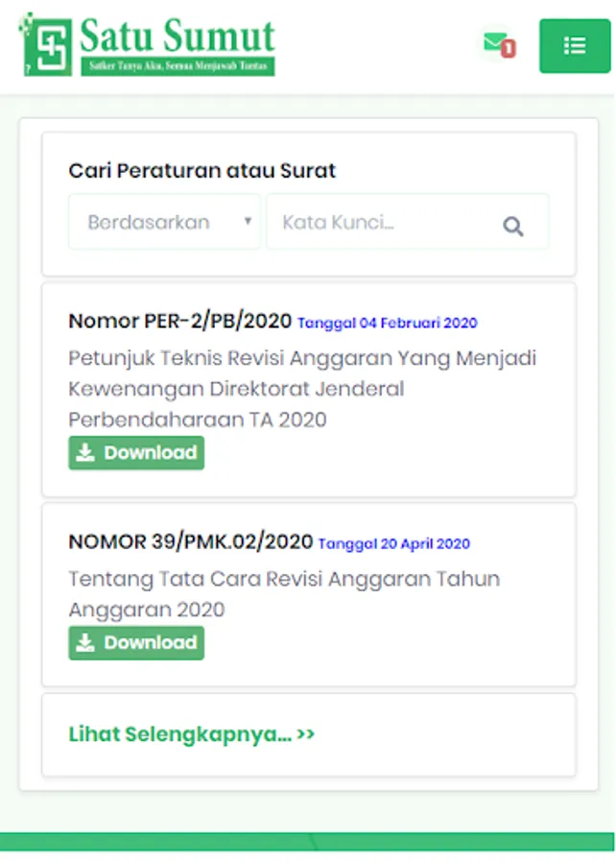Screen dimensions: 616x864
Task: Click download arrow icon for PER-2/PB/2020
Action: (x=86, y=453)
